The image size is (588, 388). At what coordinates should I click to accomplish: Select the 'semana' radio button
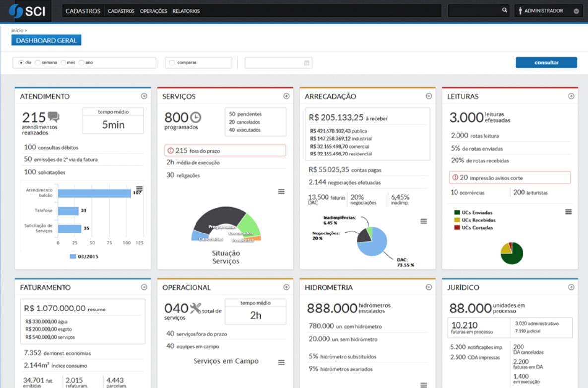pos(38,63)
